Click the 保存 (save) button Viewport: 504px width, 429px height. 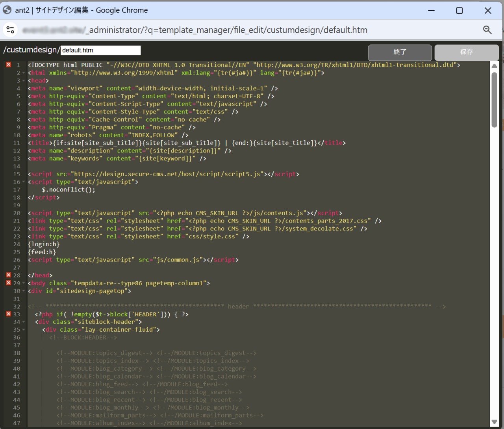[467, 52]
